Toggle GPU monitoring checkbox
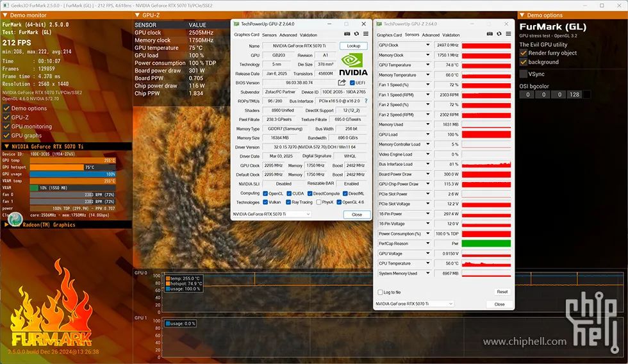 pos(6,126)
